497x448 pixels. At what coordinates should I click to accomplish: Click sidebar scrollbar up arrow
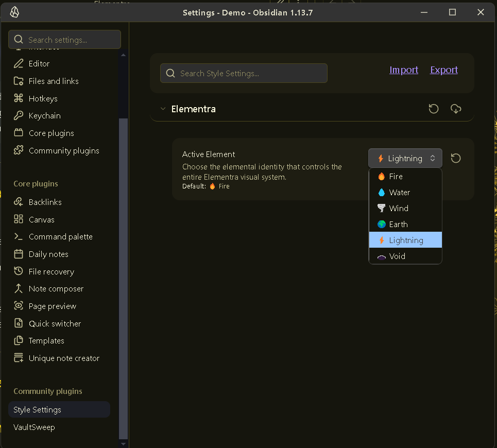pyautogui.click(x=123, y=55)
